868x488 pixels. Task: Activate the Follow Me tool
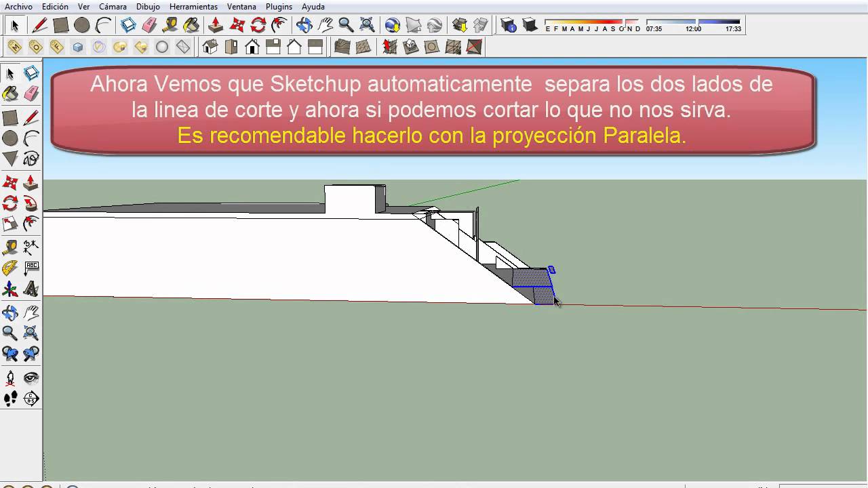point(31,203)
